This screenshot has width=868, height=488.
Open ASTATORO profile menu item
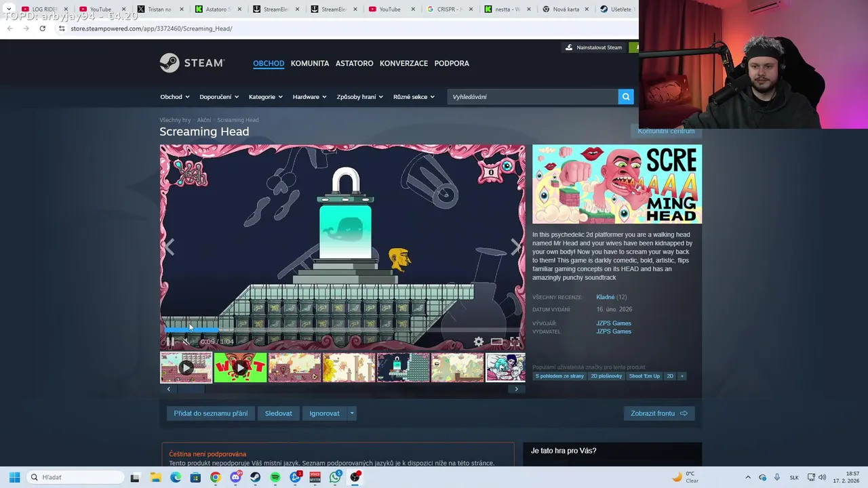click(x=355, y=63)
